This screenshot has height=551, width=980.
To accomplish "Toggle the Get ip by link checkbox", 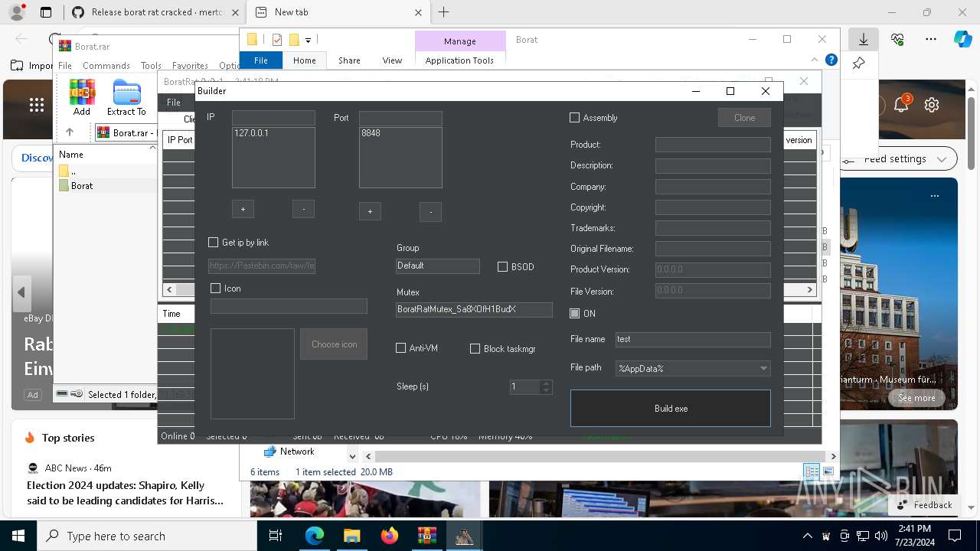I will [214, 243].
